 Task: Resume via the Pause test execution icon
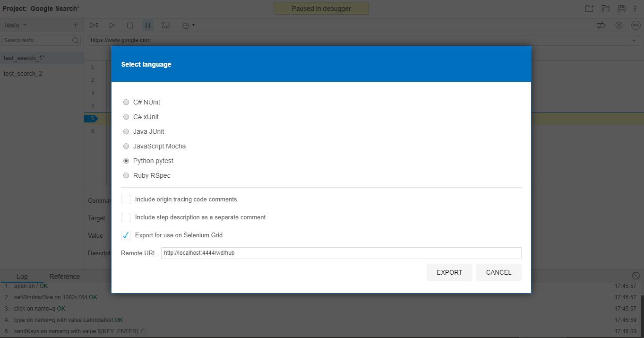(x=147, y=25)
